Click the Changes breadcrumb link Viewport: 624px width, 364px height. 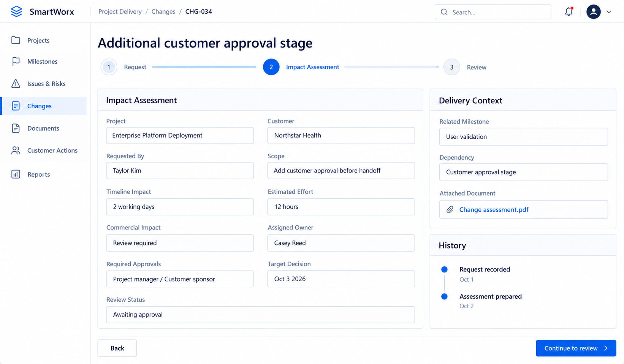pyautogui.click(x=163, y=12)
